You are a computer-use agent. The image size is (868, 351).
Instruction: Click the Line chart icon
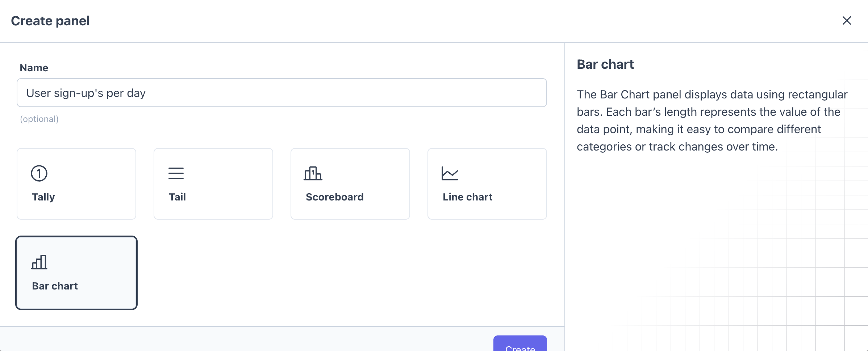(x=450, y=173)
